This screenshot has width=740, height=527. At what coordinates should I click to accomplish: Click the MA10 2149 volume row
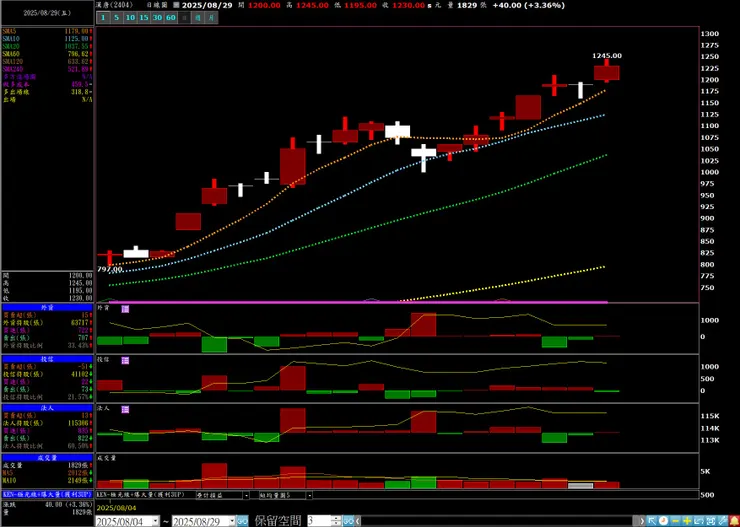47,480
